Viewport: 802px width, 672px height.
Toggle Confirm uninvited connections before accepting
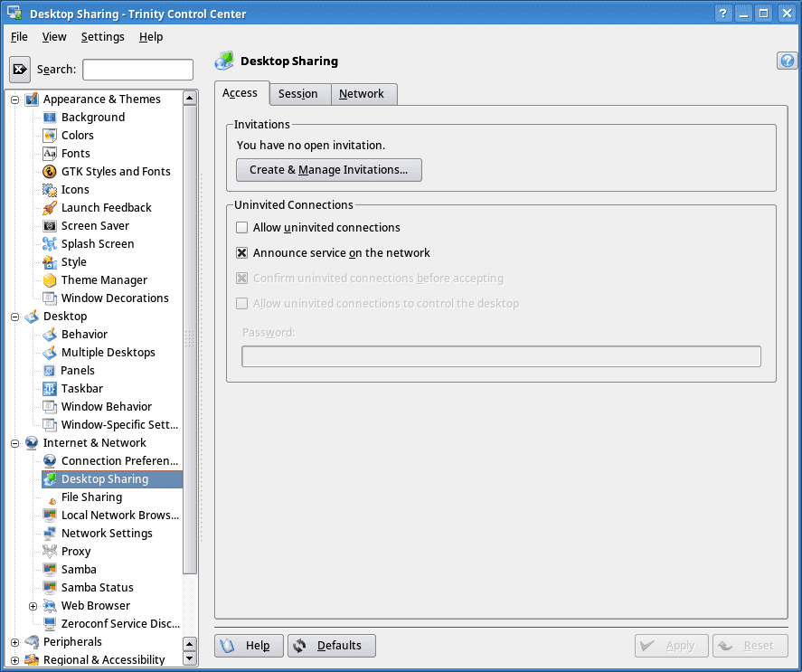pyautogui.click(x=242, y=278)
